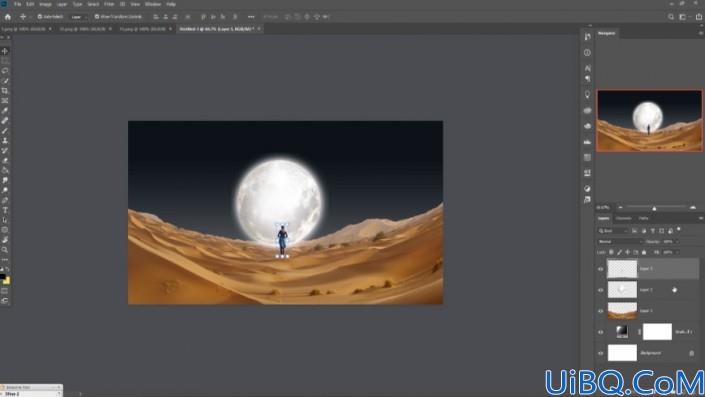Screen dimensions: 705x397
Task: Select the Brush tool
Action: [x=5, y=130]
